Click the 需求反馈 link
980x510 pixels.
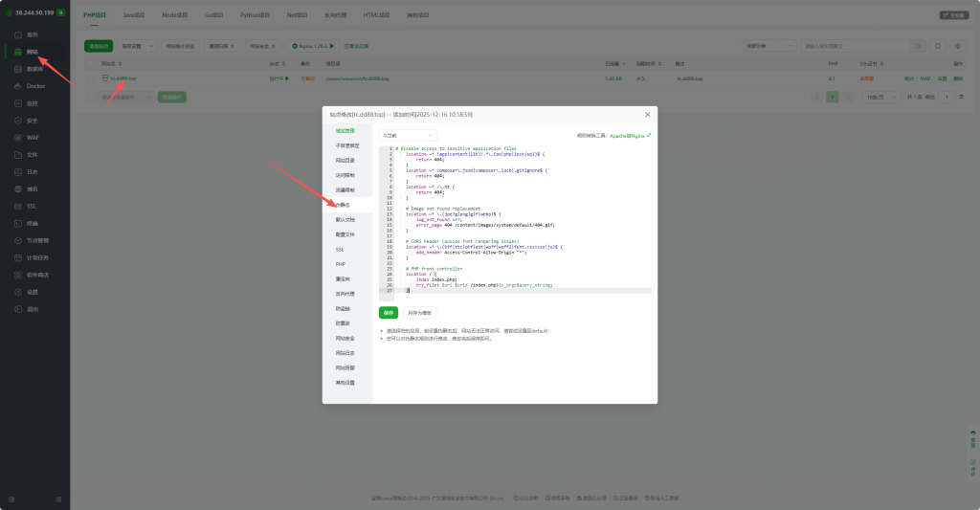click(x=356, y=46)
